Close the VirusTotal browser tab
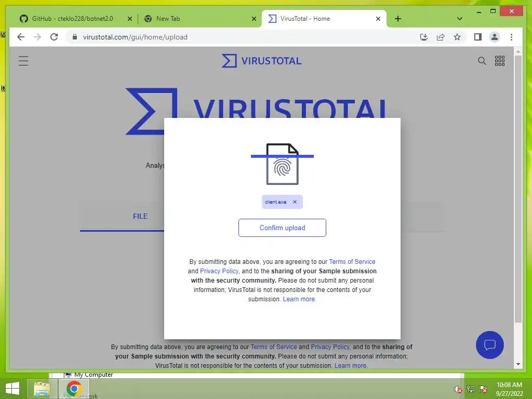Screen dimensions: 532x399 tap(378, 19)
